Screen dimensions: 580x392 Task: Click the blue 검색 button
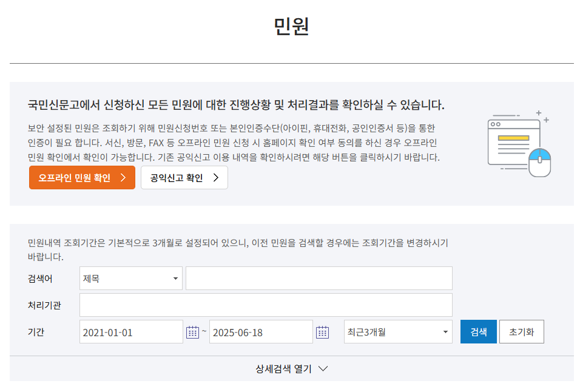tap(478, 332)
